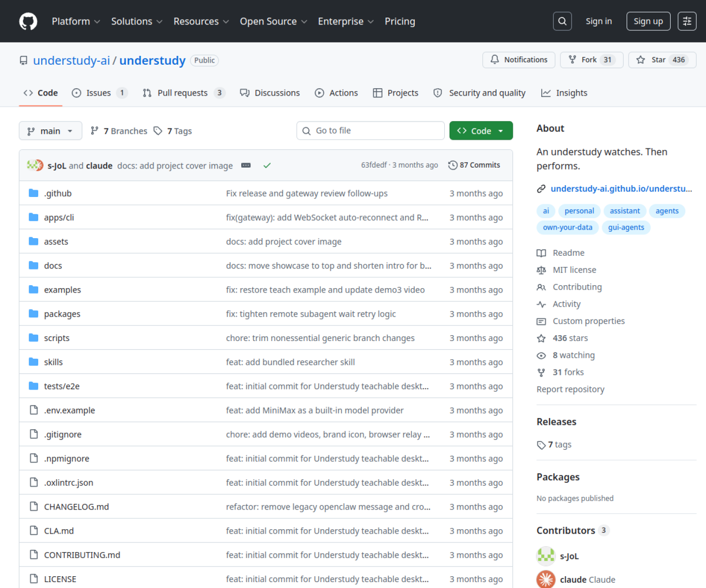Click the 'own-your-data' topic tag

(568, 227)
